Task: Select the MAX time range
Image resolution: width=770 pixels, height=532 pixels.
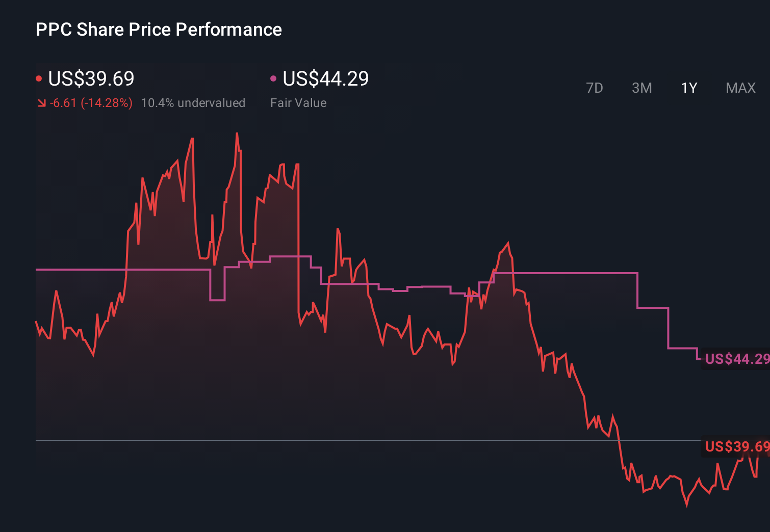Action: pyautogui.click(x=740, y=88)
